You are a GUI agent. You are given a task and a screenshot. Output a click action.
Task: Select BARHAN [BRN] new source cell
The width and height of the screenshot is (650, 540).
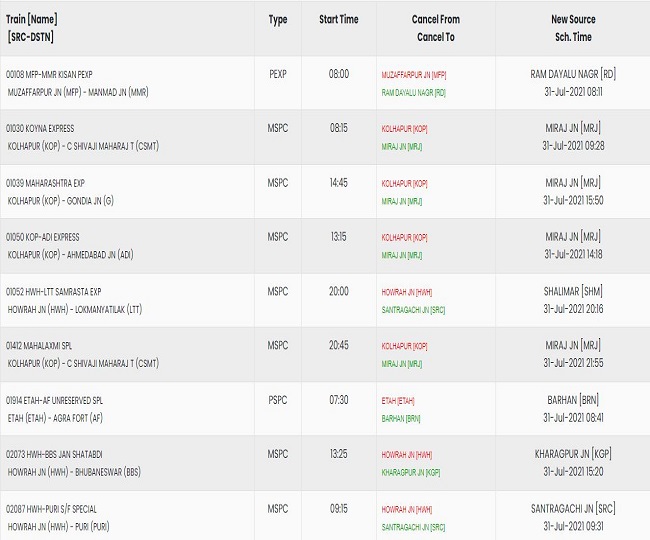(573, 400)
